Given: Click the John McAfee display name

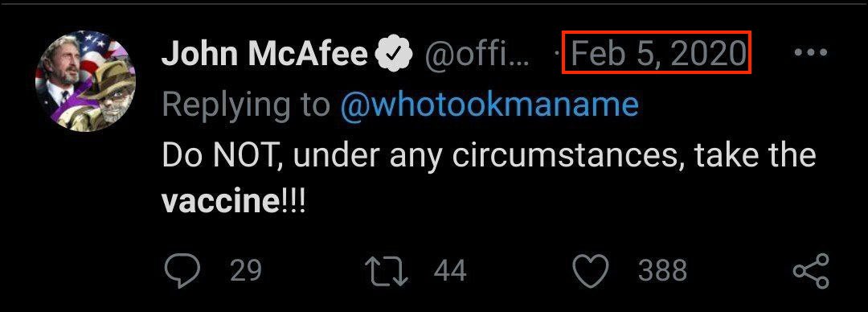Looking at the screenshot, I should [265, 53].
